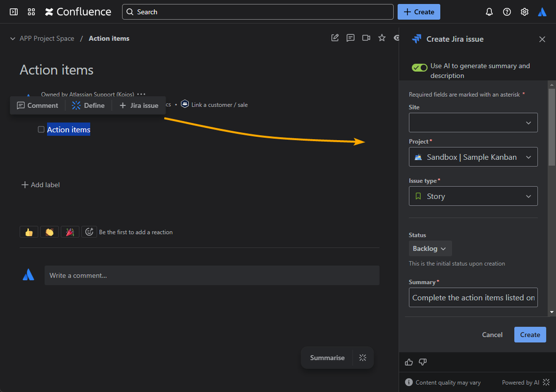Open the settings gear

(x=524, y=12)
